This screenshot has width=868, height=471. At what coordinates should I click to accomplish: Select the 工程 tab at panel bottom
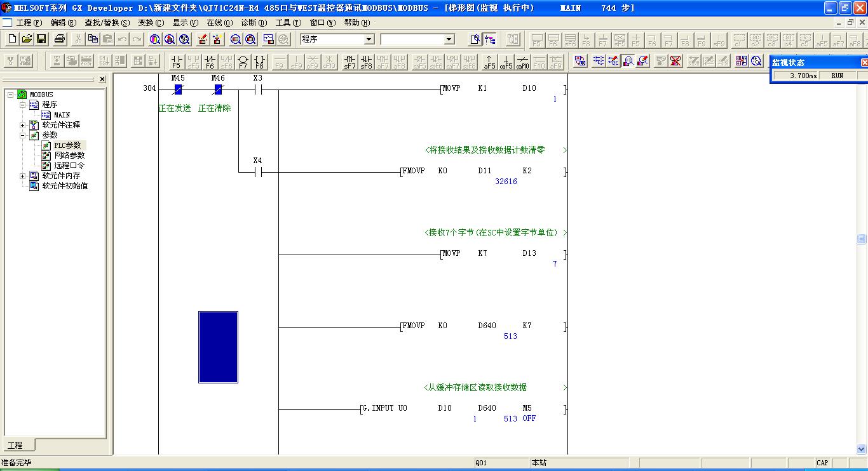pyautogui.click(x=15, y=445)
